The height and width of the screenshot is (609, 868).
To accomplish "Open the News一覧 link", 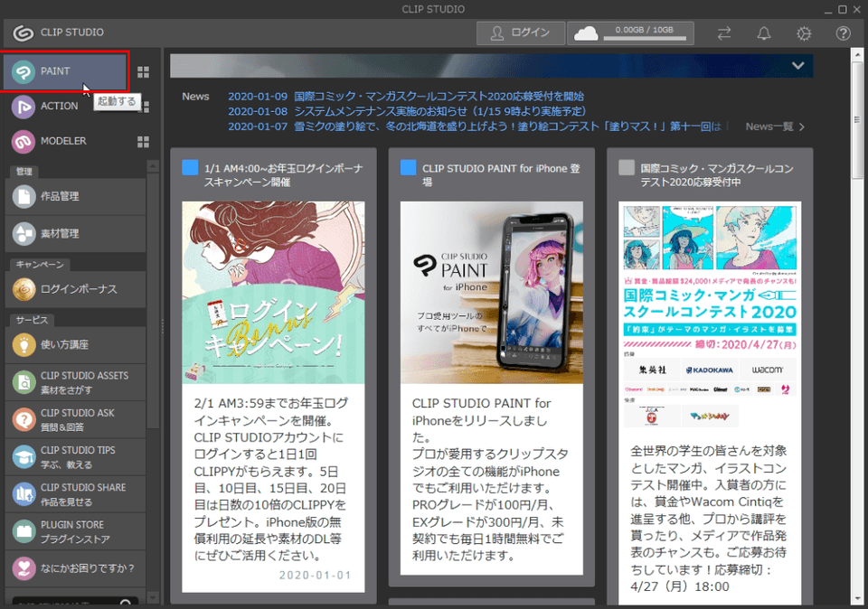I will coord(775,126).
